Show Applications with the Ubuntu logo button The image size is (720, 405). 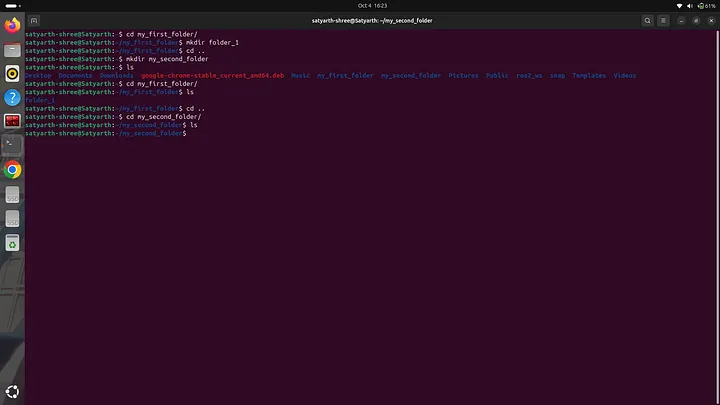click(12, 392)
